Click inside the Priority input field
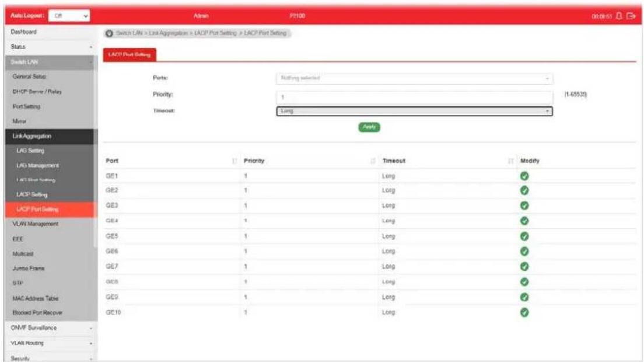Viewport: 644px width, 362px height. (x=414, y=97)
